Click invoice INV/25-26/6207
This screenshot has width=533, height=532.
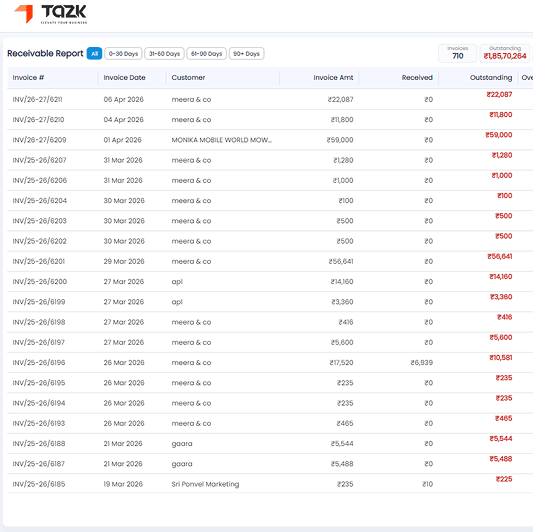point(39,160)
